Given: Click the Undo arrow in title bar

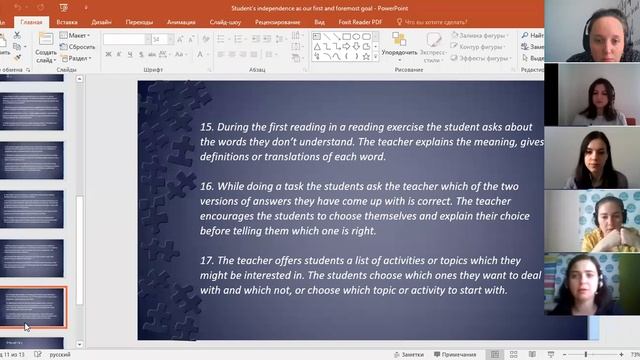Looking at the screenshot, I should coord(18,7).
